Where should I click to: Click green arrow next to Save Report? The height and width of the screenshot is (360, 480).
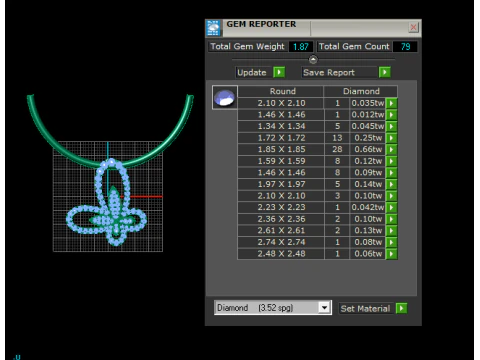pyautogui.click(x=385, y=72)
